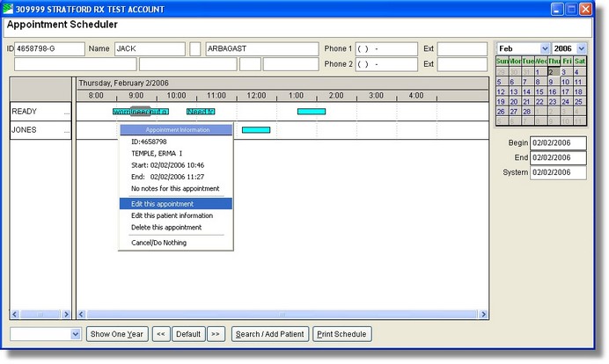The image size is (609, 364).
Task: Click left arrow of the timeline horizontal scrollbar
Action: click(82, 315)
